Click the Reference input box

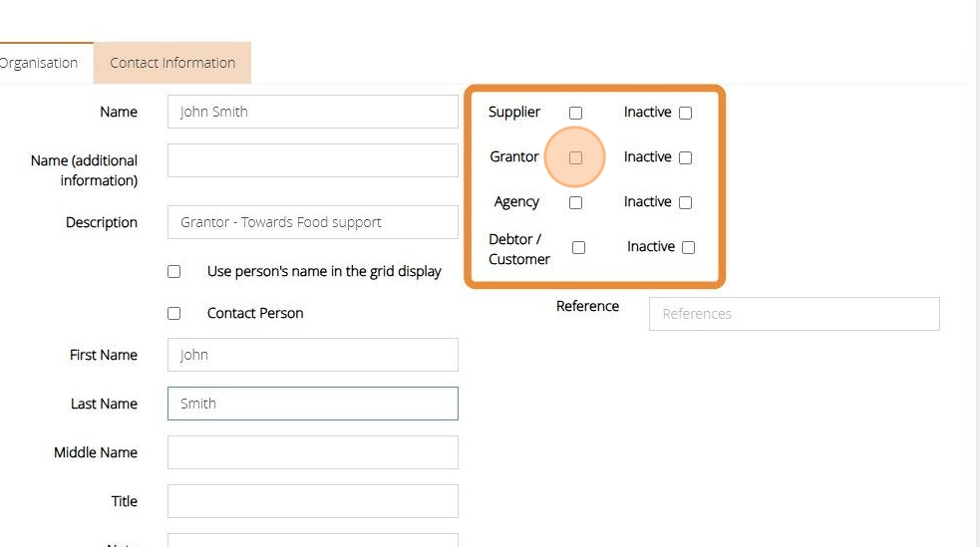click(794, 314)
